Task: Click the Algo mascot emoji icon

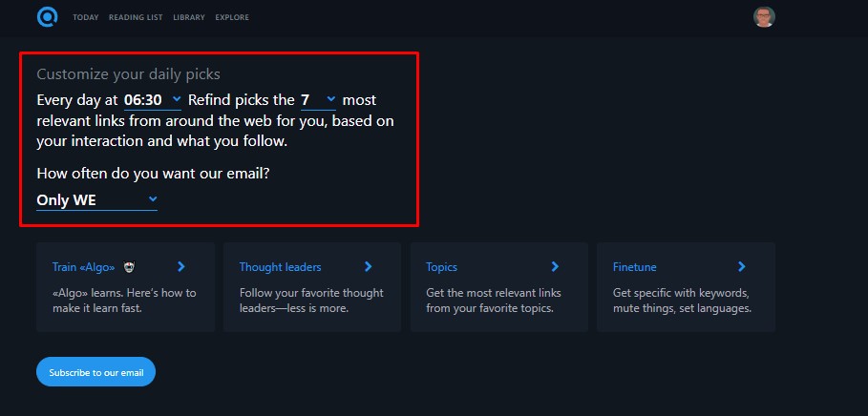Action: [129, 267]
